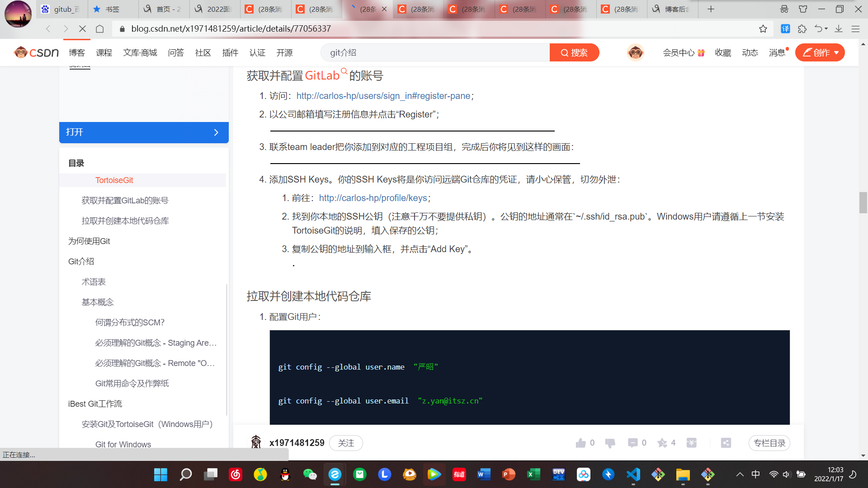
Task: Open the 博客 navigation menu item
Action: click(77, 53)
